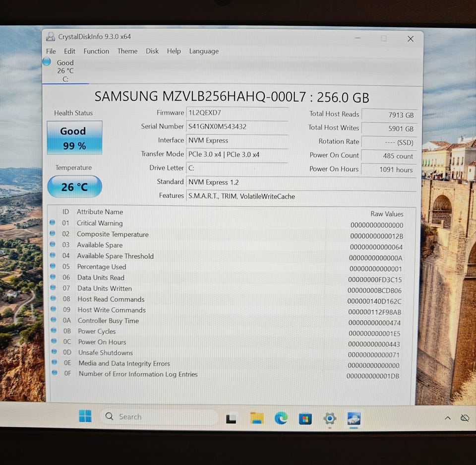Select the Critical Warning attribute name

(100, 223)
